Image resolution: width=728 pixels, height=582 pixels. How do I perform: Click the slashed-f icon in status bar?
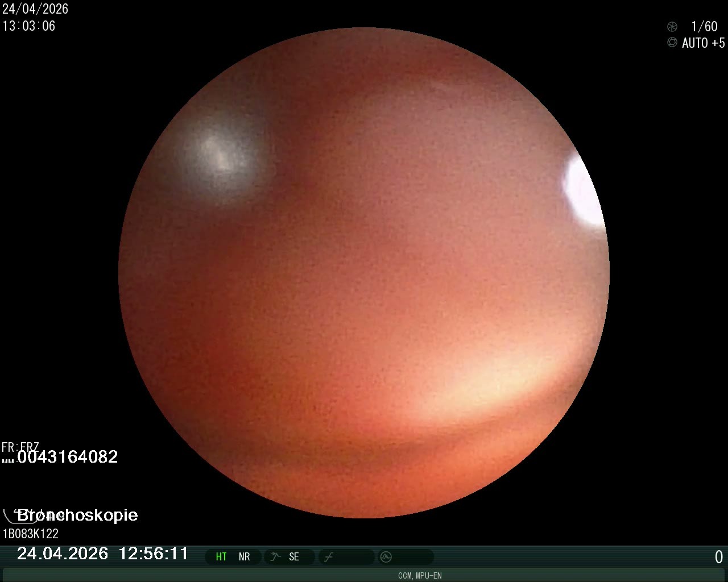point(328,557)
